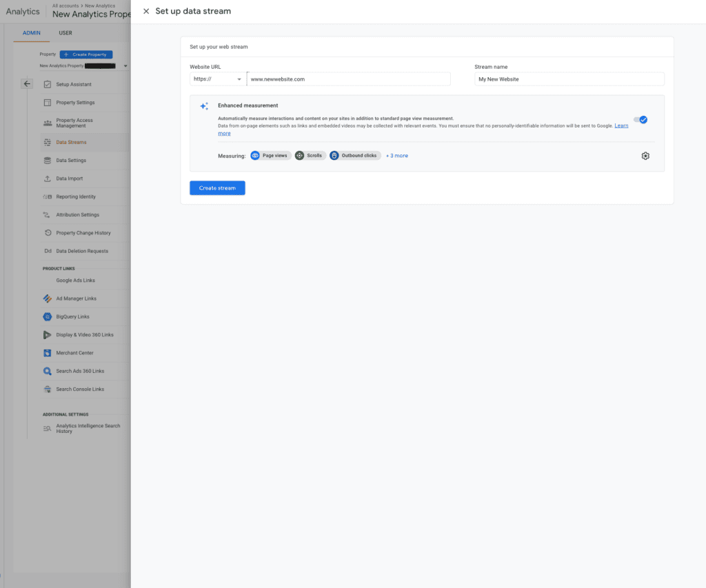Click the Create stream button

point(217,187)
